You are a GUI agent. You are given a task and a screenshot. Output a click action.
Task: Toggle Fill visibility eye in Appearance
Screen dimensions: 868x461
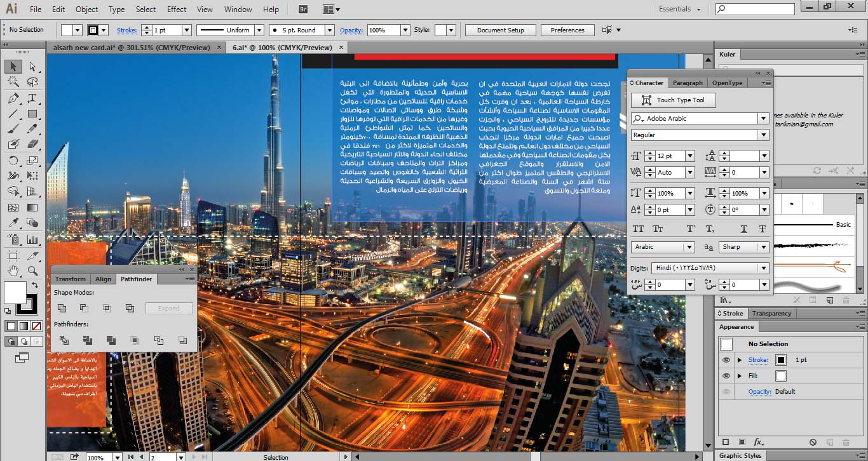(x=726, y=376)
